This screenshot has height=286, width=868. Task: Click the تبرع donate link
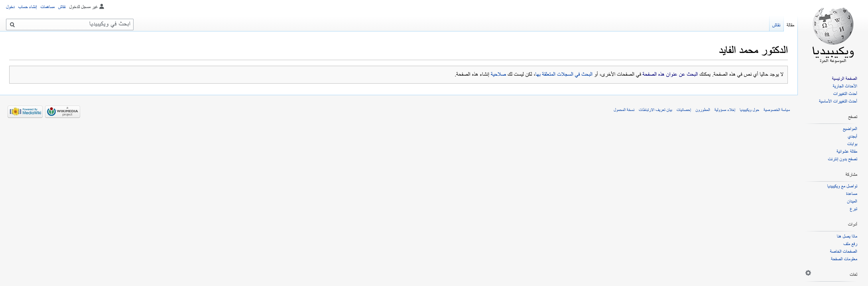coord(853,209)
